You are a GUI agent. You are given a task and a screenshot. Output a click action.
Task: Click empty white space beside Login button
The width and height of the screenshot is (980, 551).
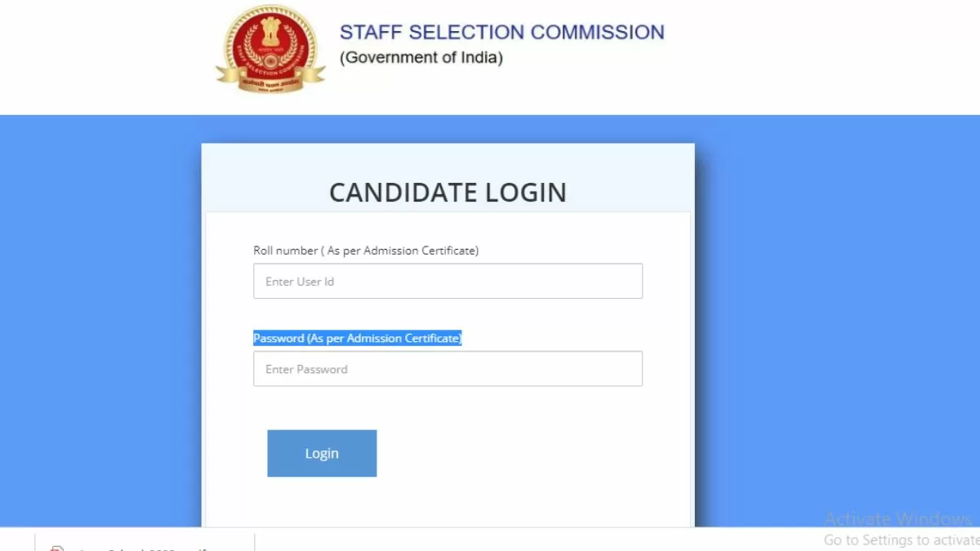click(x=523, y=453)
